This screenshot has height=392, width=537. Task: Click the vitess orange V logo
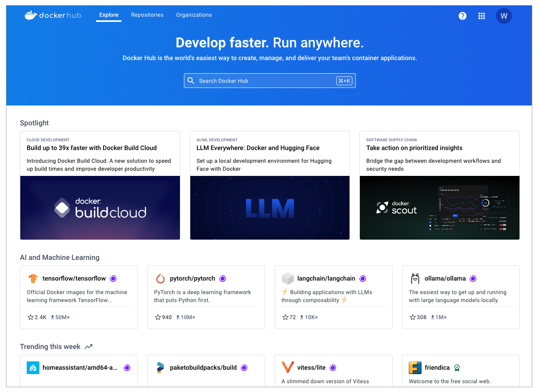[288, 367]
